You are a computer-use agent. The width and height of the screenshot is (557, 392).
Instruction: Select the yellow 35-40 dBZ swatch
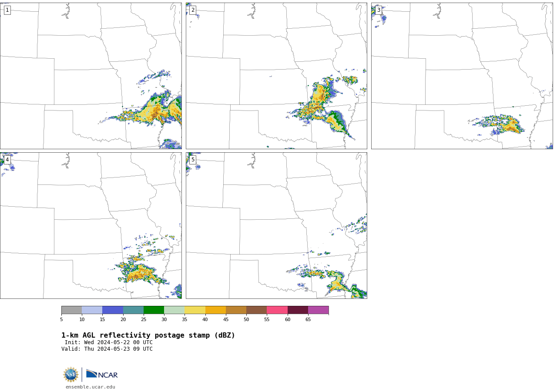pos(195,310)
